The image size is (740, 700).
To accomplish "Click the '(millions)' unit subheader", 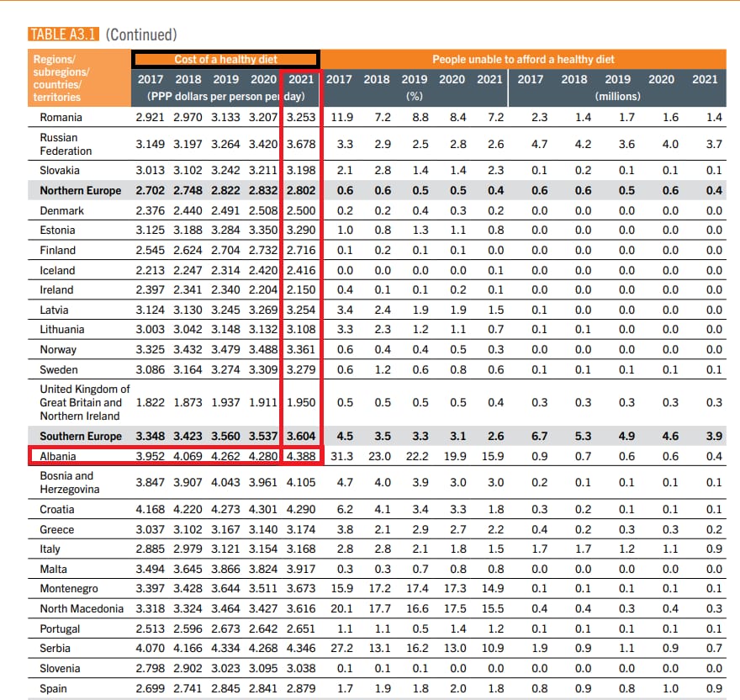I will (x=618, y=96).
